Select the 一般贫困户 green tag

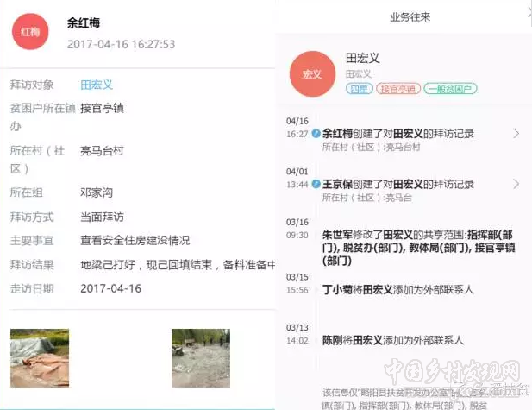(x=450, y=89)
